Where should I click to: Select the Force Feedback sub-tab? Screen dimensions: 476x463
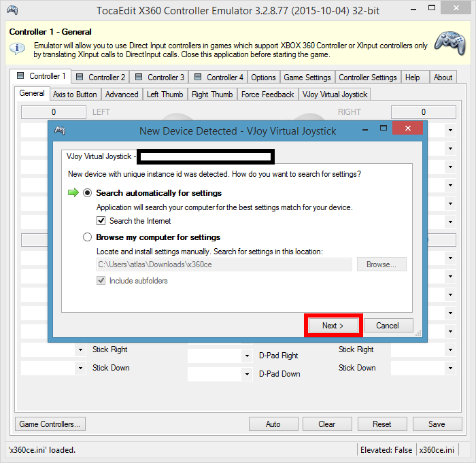point(267,95)
